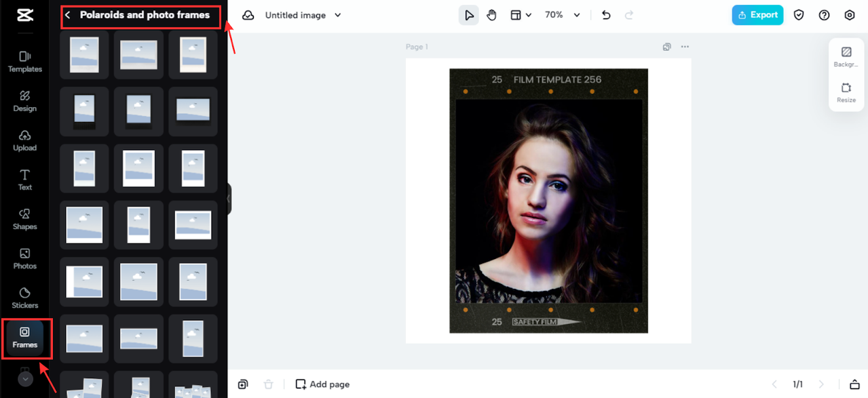
Task: Open the Design panel
Action: coord(24,101)
